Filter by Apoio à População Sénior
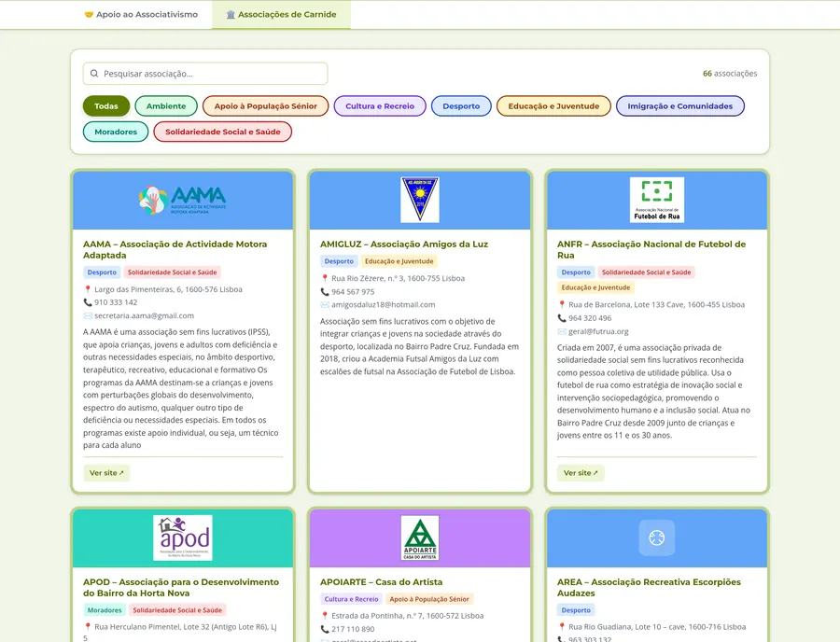This screenshot has width=840, height=642. [x=266, y=106]
